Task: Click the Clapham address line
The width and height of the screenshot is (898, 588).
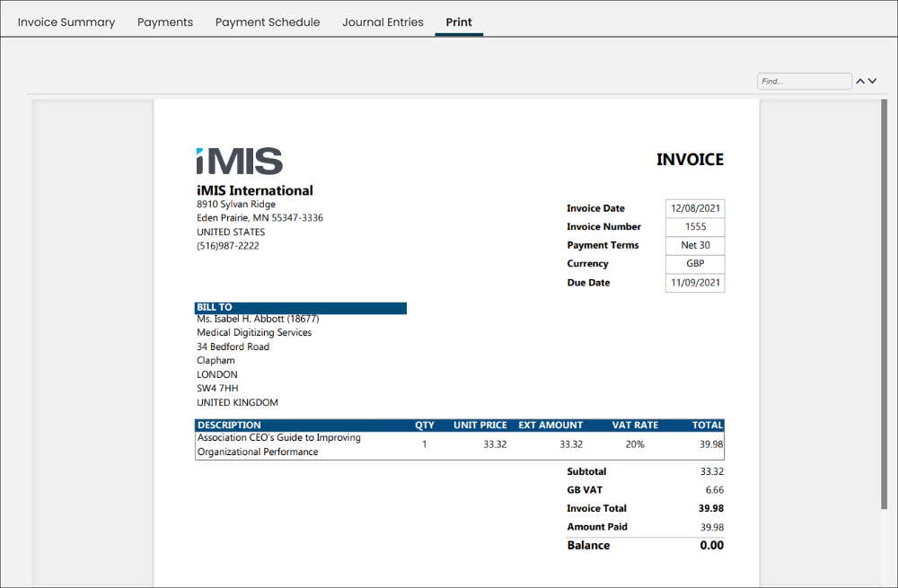Action: (216, 361)
